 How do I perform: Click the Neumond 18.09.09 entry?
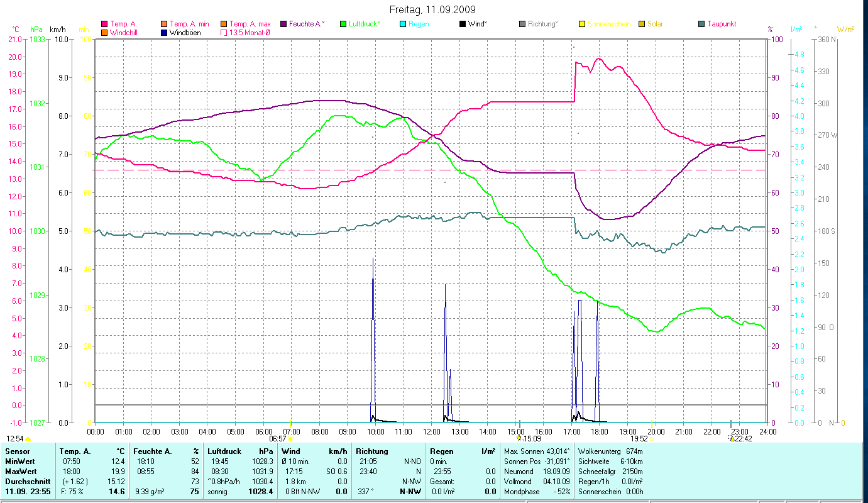537,472
